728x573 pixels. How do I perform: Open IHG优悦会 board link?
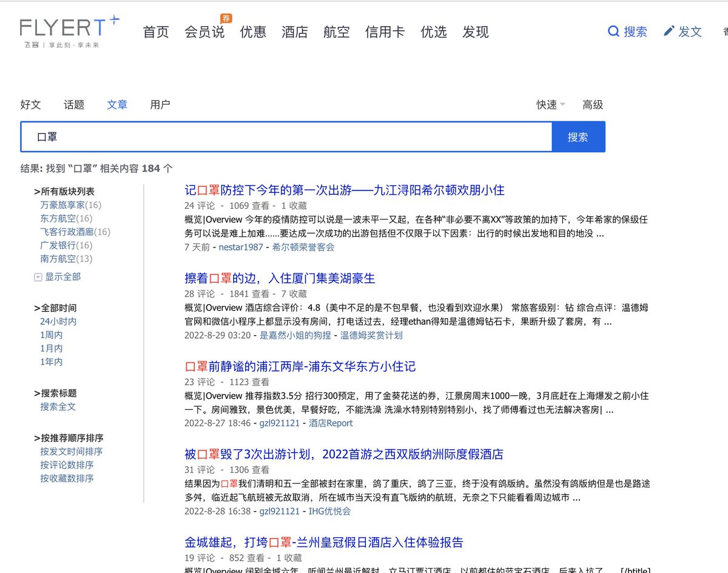pyautogui.click(x=329, y=511)
